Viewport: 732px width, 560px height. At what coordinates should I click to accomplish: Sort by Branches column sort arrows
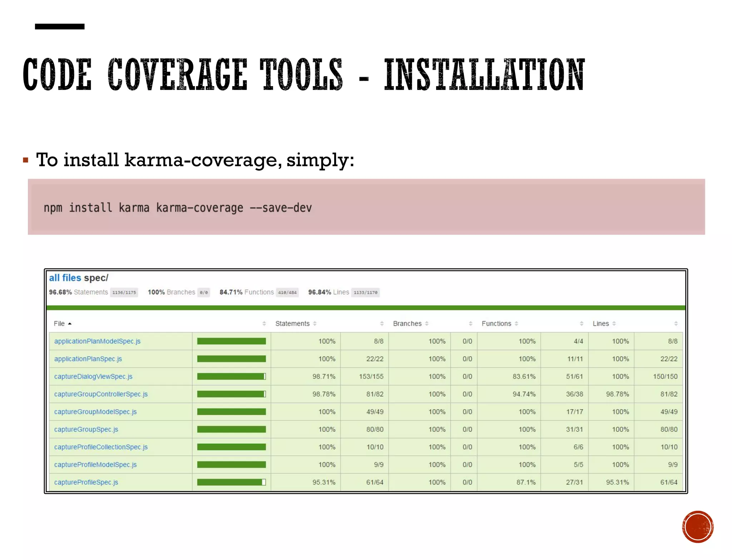[427, 324]
